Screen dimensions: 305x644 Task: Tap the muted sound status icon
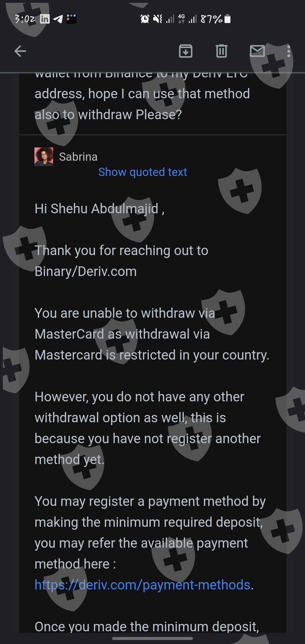point(158,19)
